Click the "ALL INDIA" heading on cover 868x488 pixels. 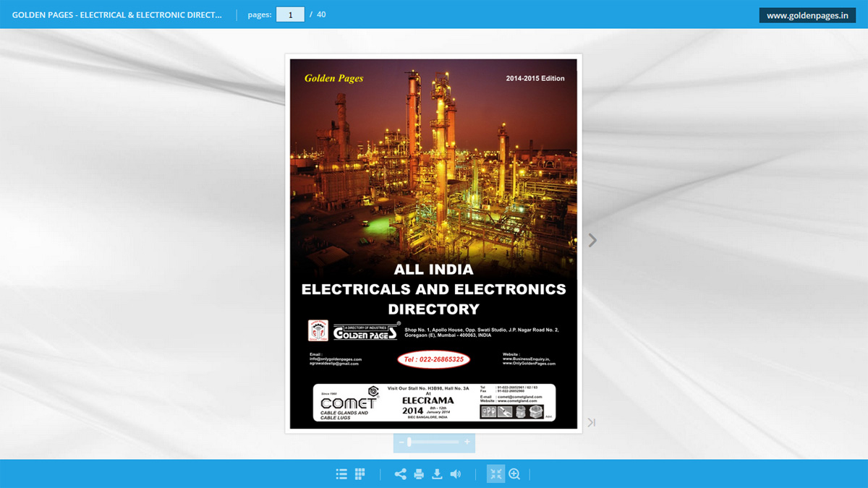pos(434,270)
